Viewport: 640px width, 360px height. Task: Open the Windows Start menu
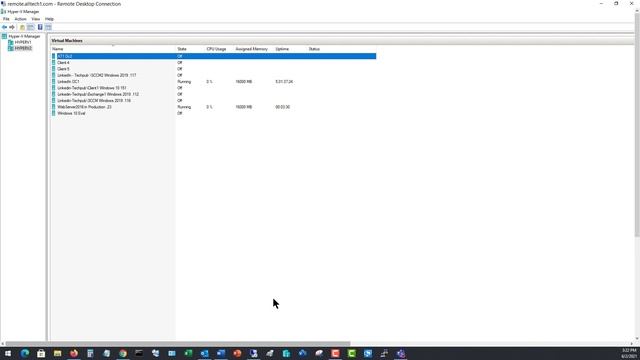click(8, 353)
